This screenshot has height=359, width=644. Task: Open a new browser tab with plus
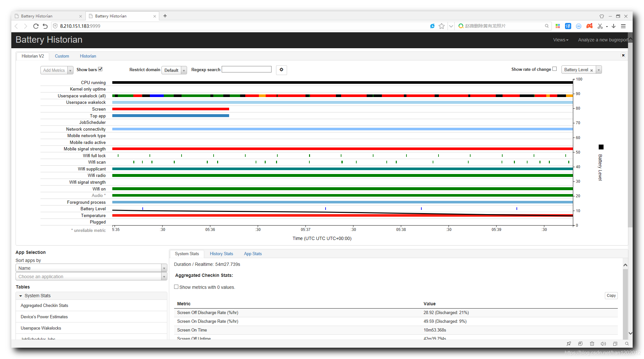(165, 16)
